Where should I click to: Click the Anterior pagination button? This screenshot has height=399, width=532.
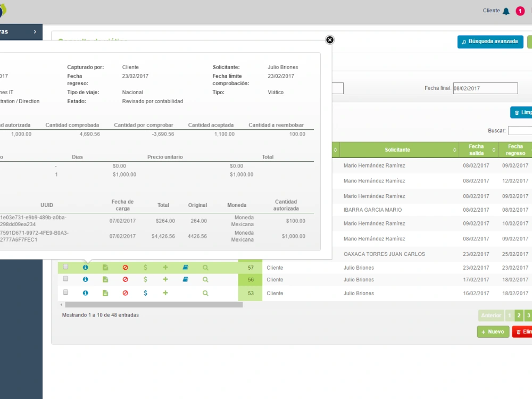[491, 315]
